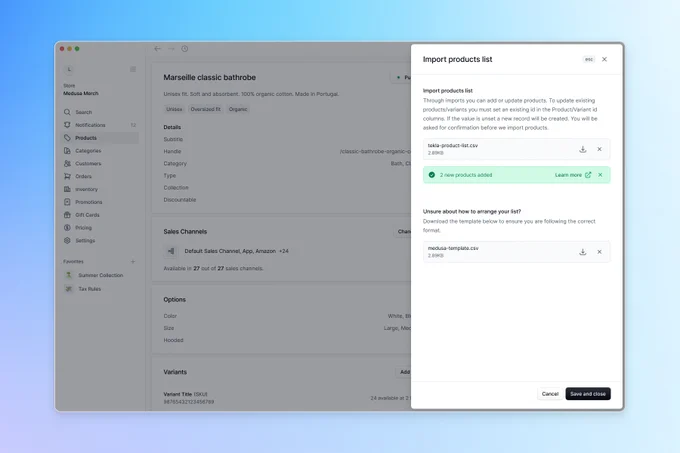Screen dimensions: 680x453
Task: Remove tekla-product-list.csv upload
Action: click(599, 149)
